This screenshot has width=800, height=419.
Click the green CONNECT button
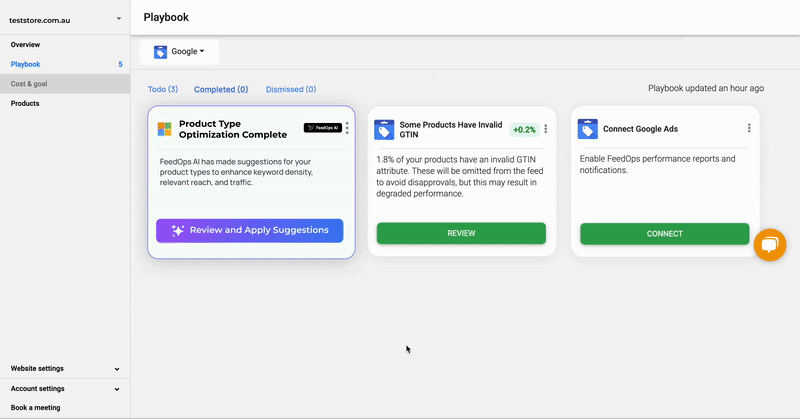664,234
